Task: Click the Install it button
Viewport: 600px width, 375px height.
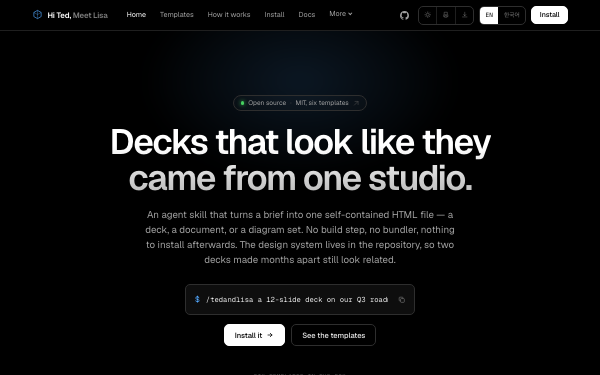Action: [x=254, y=335]
